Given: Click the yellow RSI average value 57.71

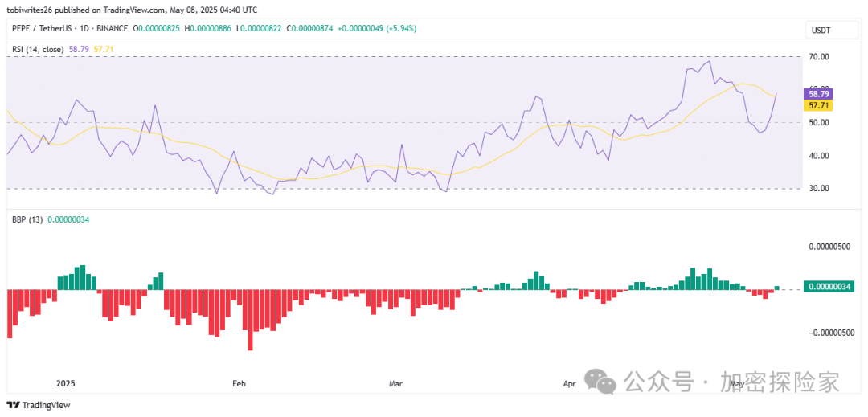Looking at the screenshot, I should point(104,49).
